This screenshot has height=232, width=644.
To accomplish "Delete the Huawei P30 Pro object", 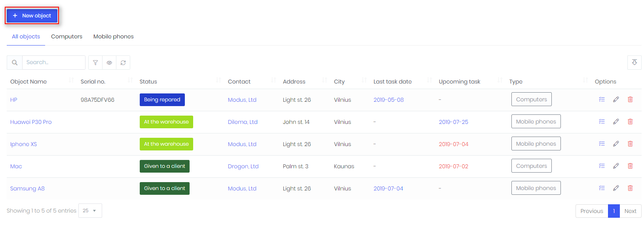I will 630,122.
